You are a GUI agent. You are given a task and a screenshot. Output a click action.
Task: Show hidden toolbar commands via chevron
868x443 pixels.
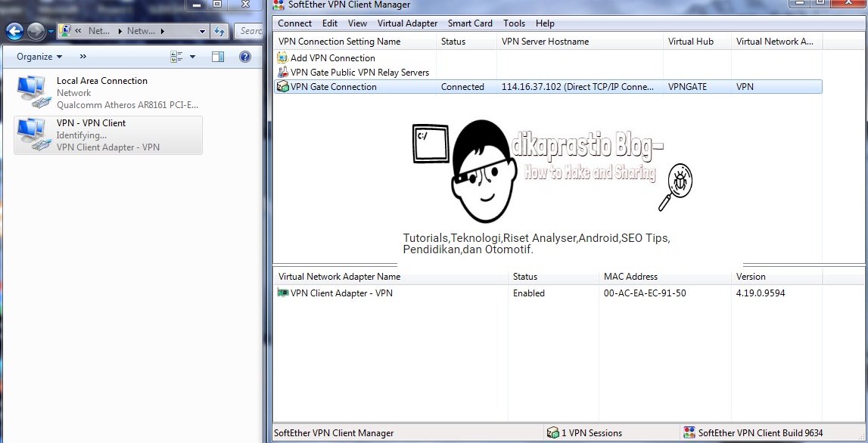point(83,57)
